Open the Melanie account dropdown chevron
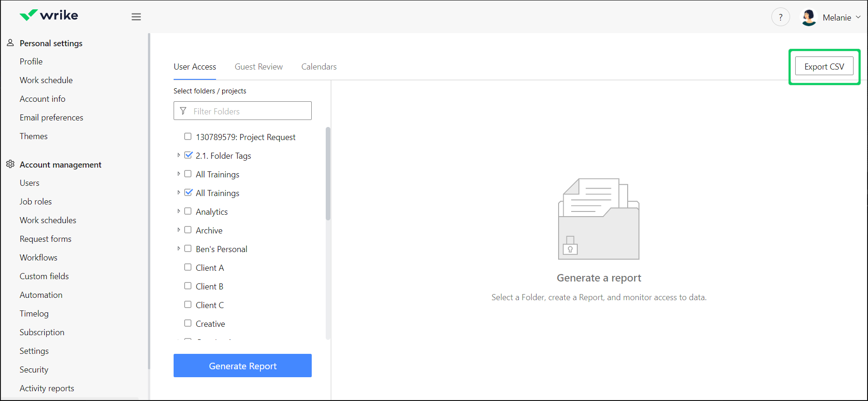This screenshot has height=401, width=868. tap(858, 17)
